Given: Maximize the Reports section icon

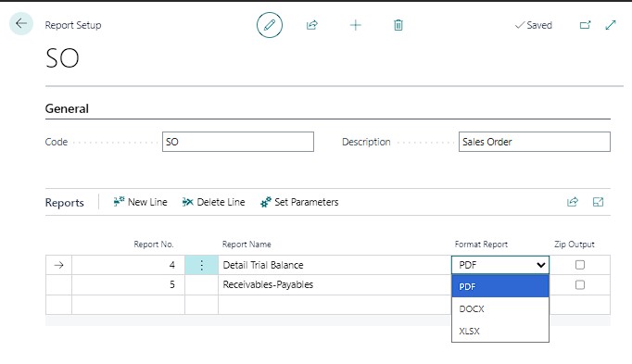Looking at the screenshot, I should [598, 202].
